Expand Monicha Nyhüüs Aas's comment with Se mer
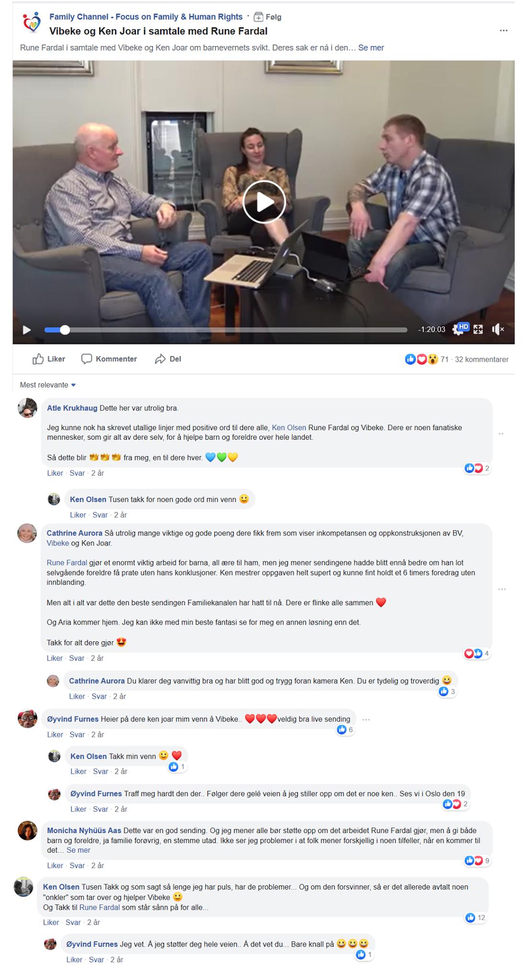The height and width of the screenshot is (980, 522). click(79, 850)
